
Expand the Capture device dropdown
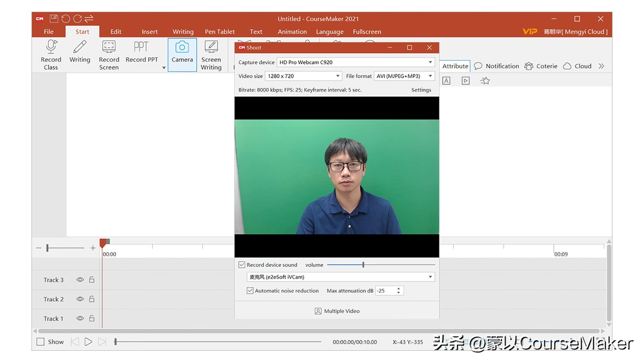coord(430,62)
